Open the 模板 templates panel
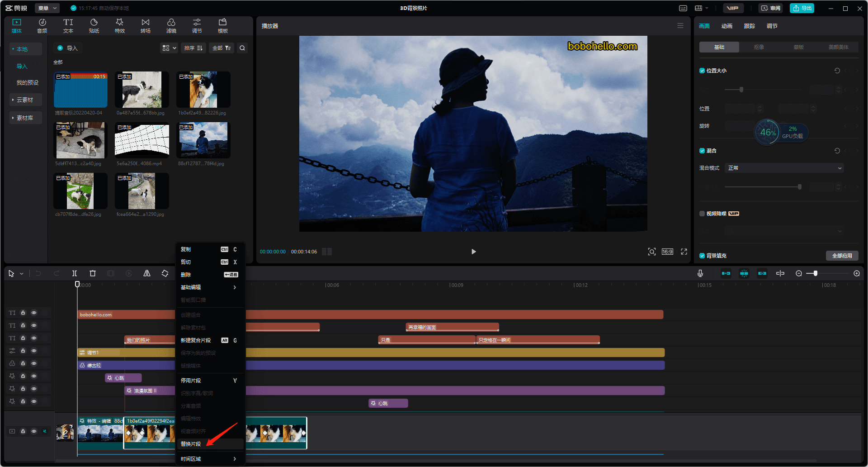 [223, 26]
